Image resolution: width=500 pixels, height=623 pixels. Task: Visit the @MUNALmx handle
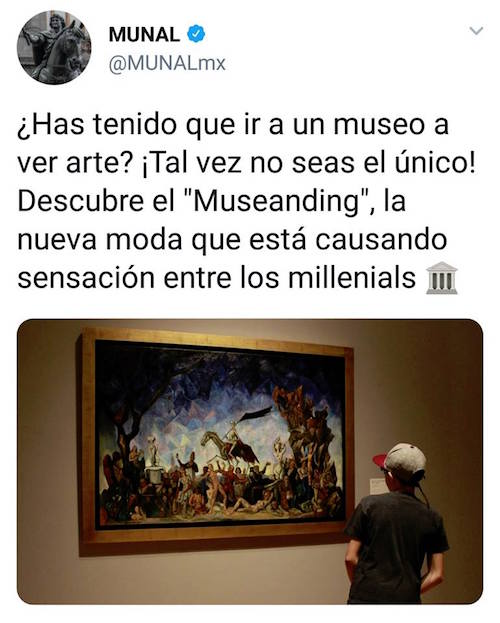pos(167,63)
